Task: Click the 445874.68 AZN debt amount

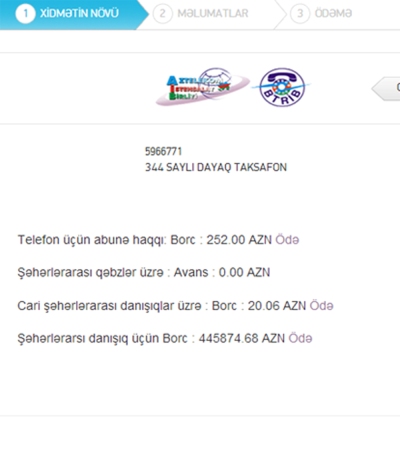Action: 242,338
